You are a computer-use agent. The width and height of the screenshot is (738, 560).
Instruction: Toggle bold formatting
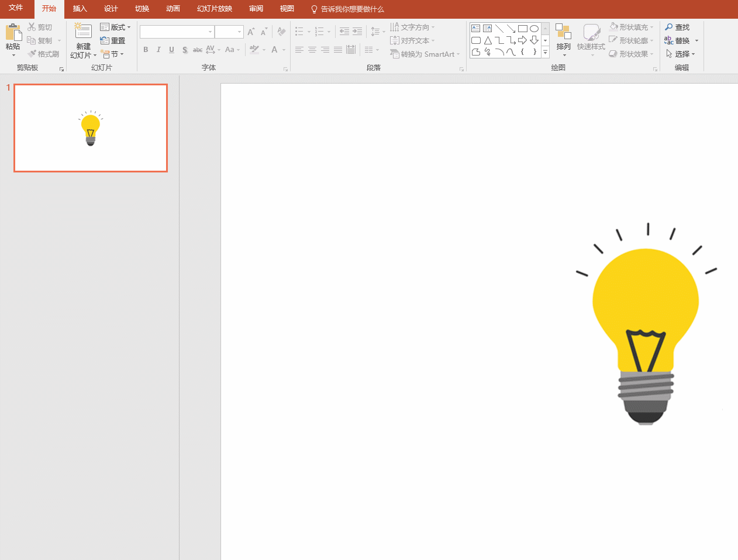click(146, 50)
